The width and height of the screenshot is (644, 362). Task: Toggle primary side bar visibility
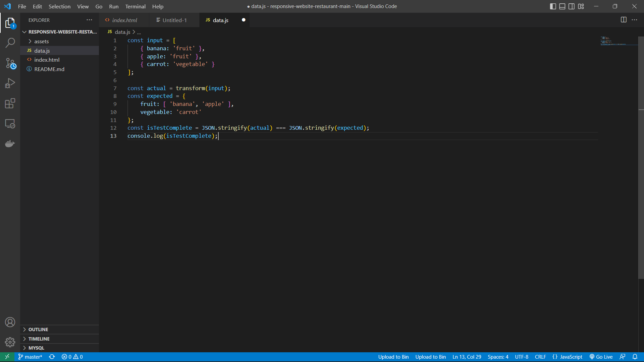tap(553, 6)
